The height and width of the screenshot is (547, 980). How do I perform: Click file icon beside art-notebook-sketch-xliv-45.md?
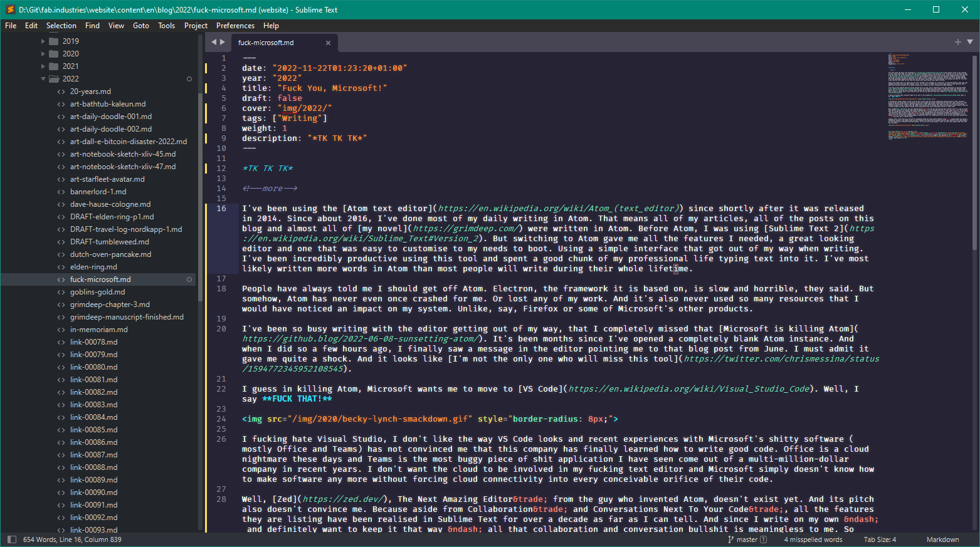[x=61, y=154]
